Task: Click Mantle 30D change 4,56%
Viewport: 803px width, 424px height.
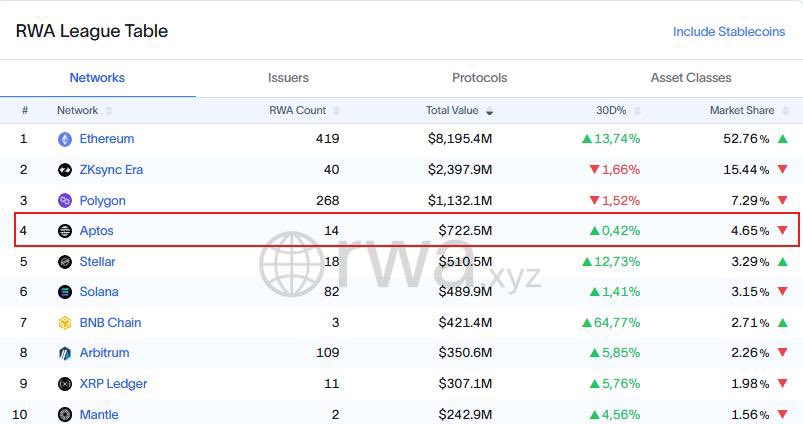Action: click(x=615, y=414)
